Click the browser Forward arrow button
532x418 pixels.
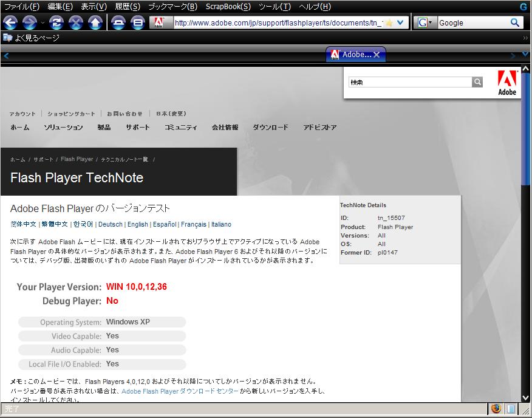[30, 22]
